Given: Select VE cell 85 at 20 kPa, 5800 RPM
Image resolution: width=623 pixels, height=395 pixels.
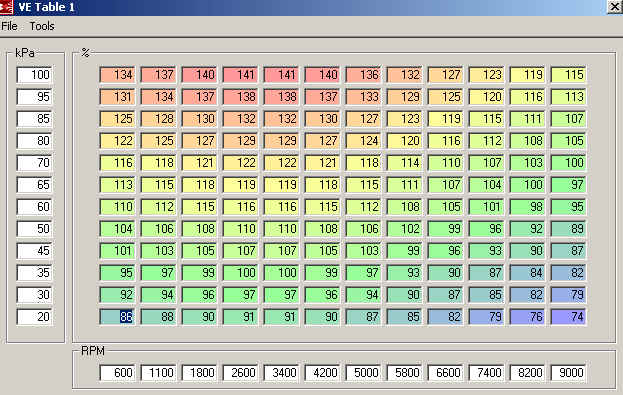Looking at the screenshot, I should coord(404,317).
